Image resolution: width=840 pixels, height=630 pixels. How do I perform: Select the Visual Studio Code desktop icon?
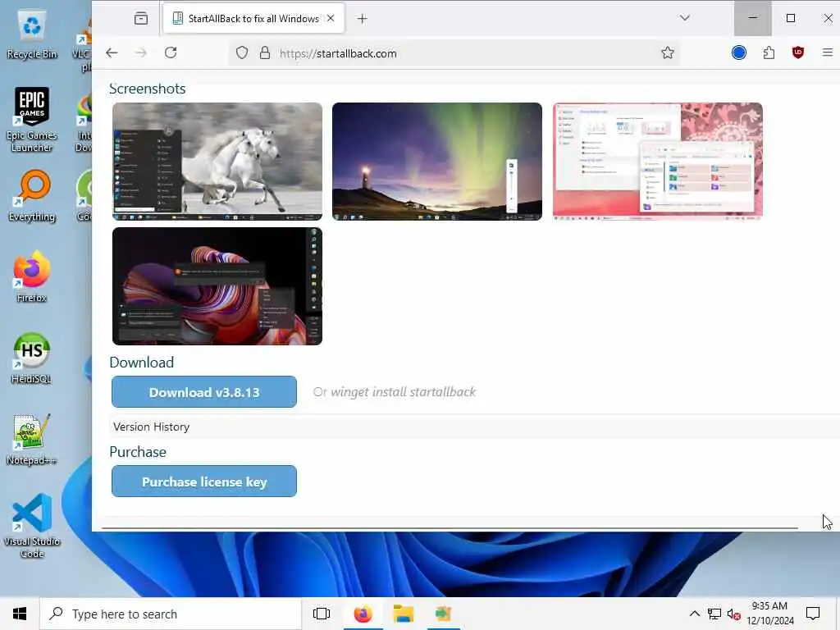tap(32, 526)
